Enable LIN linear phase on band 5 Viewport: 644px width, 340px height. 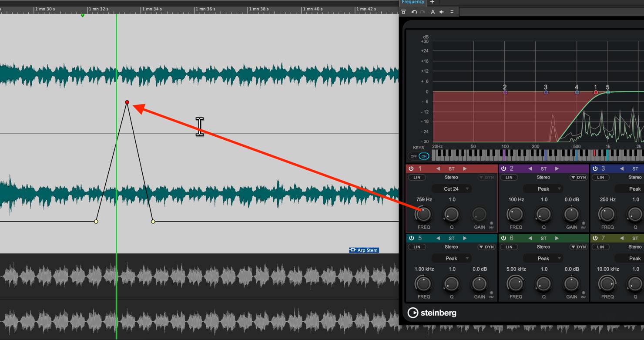(417, 247)
